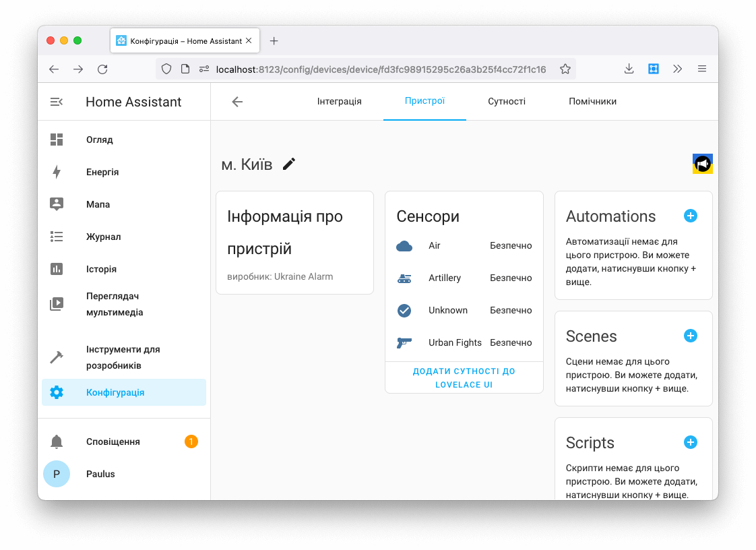Click ДОДАТИ СУТНОСТІ ДО LOVELACE UI link
The width and height of the screenshot is (756, 550).
[464, 377]
